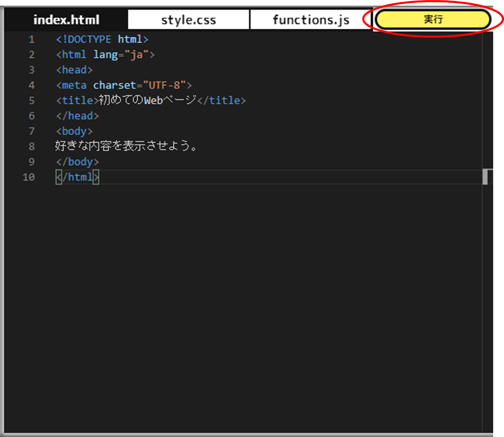Click line number 8 in the gutter
The height and width of the screenshot is (437, 504).
[31, 147]
